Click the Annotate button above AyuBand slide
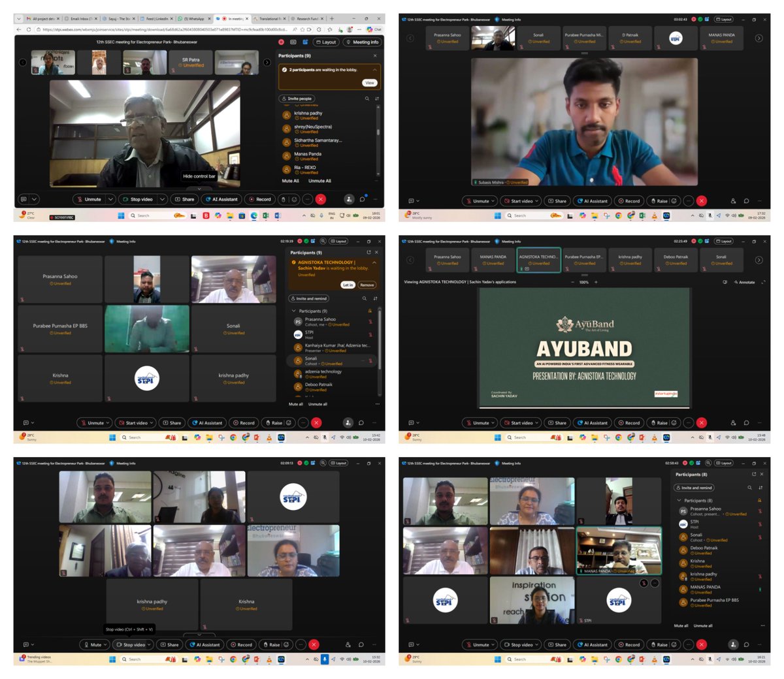The image size is (784, 679). pos(744,282)
